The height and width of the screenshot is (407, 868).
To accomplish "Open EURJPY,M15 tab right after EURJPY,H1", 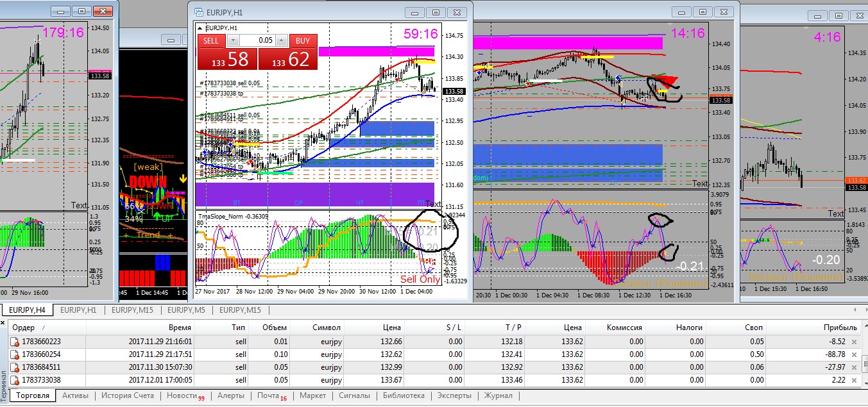I will 133,310.
